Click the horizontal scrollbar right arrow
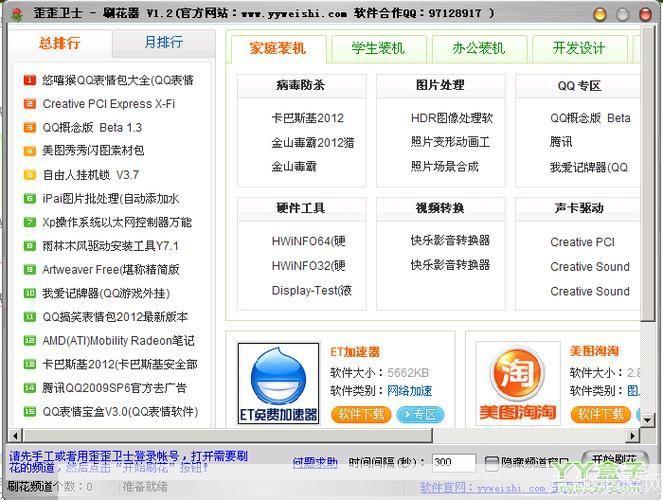Screen dimensions: 663x500 coord(633,435)
